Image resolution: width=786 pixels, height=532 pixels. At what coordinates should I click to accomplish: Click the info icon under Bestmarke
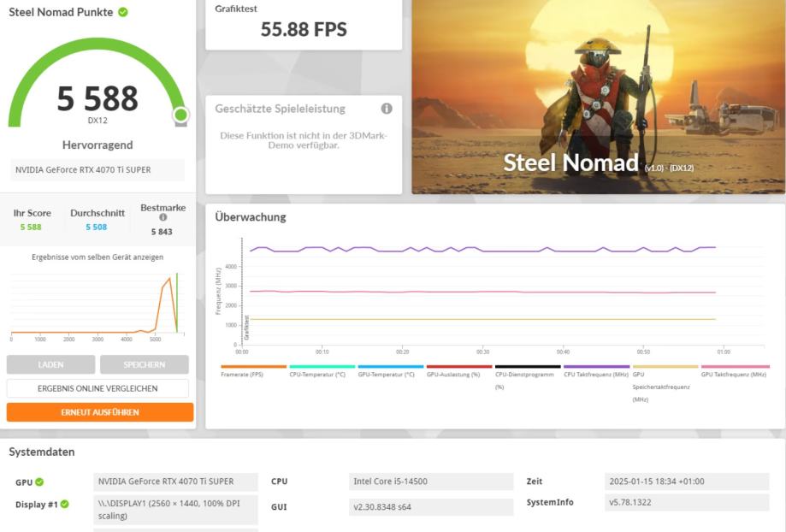coord(163,217)
